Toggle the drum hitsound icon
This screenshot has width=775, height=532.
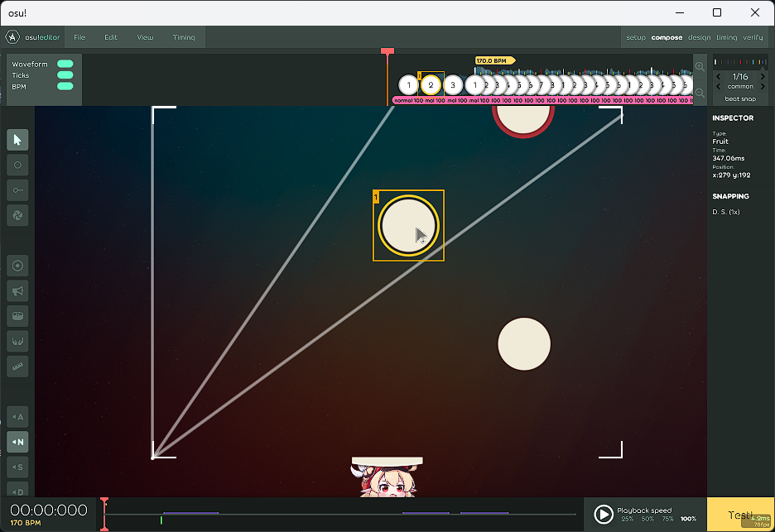17,316
